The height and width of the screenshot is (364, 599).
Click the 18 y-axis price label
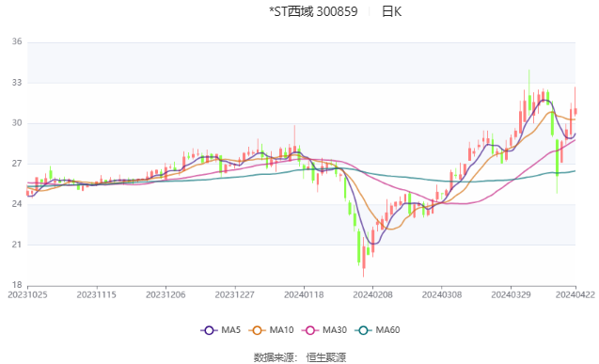[x=17, y=285]
